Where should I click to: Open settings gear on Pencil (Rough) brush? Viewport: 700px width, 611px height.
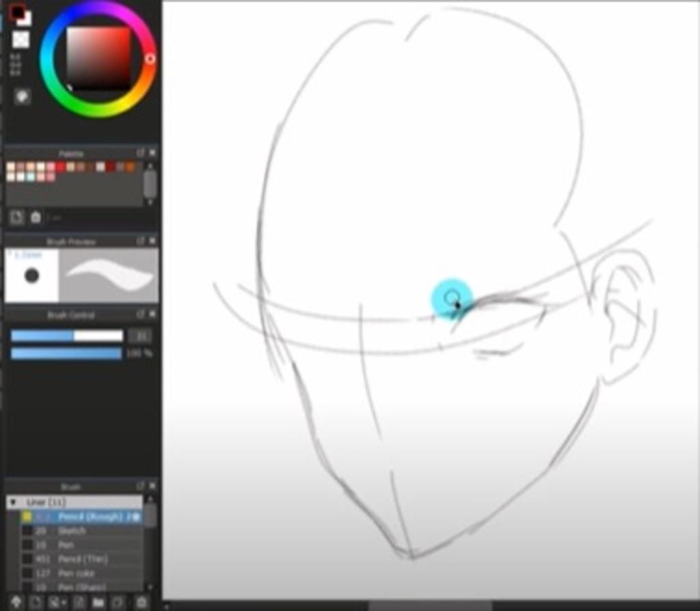[x=136, y=517]
